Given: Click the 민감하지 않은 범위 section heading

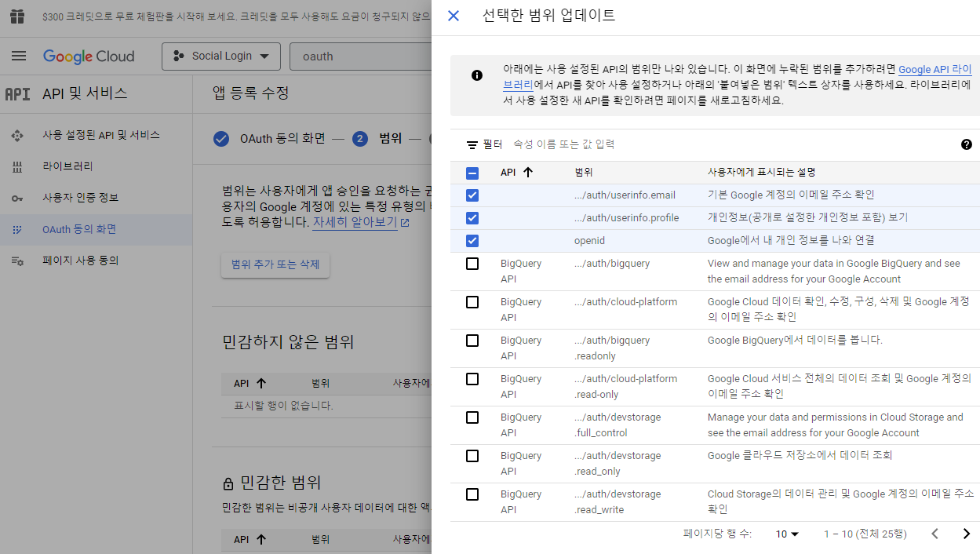Looking at the screenshot, I should click(x=289, y=342).
